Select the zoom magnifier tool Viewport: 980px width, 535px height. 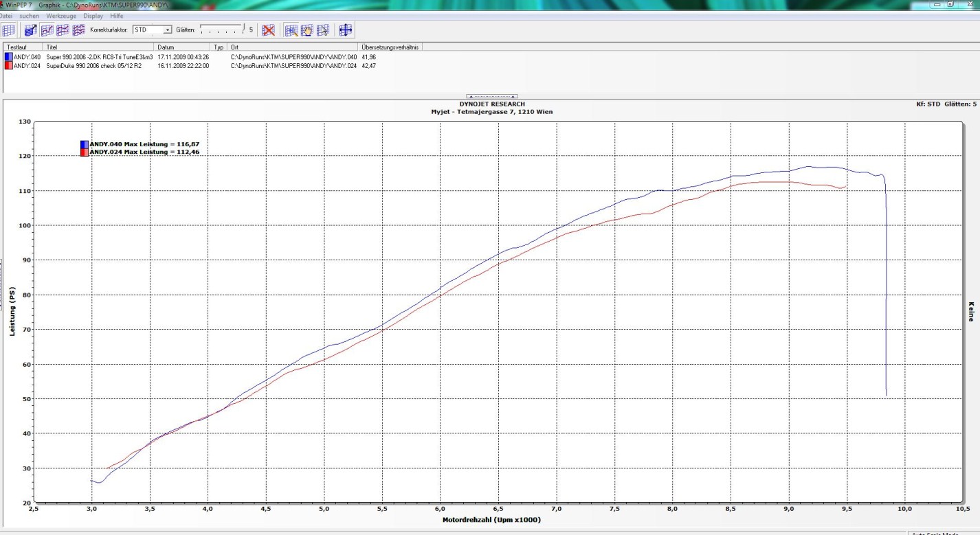point(291,30)
